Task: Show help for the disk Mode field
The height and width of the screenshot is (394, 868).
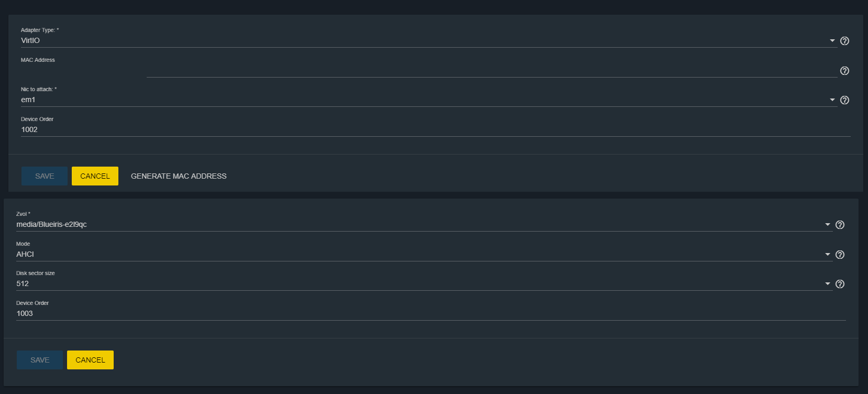Action: (x=840, y=255)
